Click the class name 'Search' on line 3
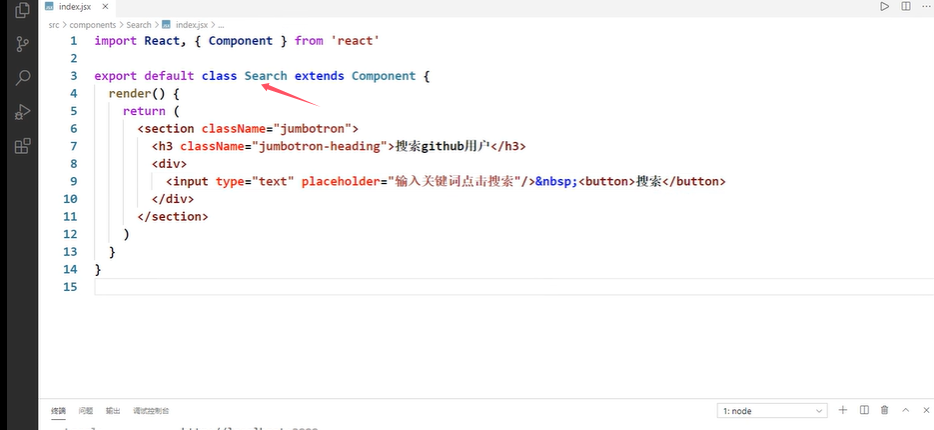Viewport: 934px width, 430px height. point(266,76)
